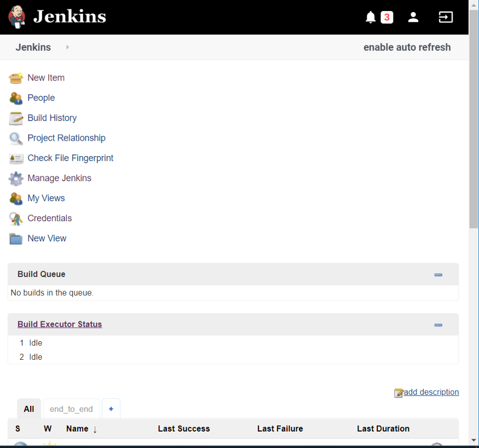Collapse the Build Queue panel

[438, 274]
